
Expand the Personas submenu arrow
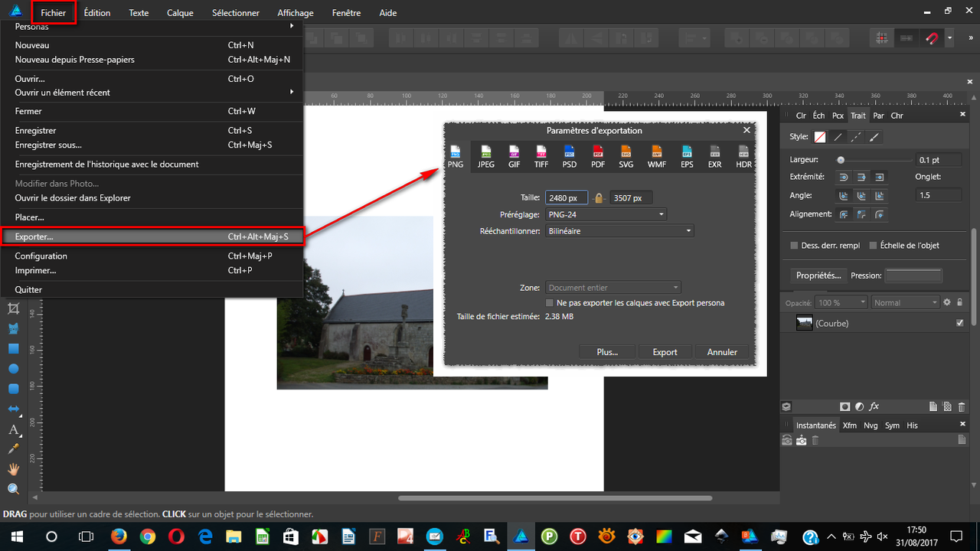(x=292, y=26)
